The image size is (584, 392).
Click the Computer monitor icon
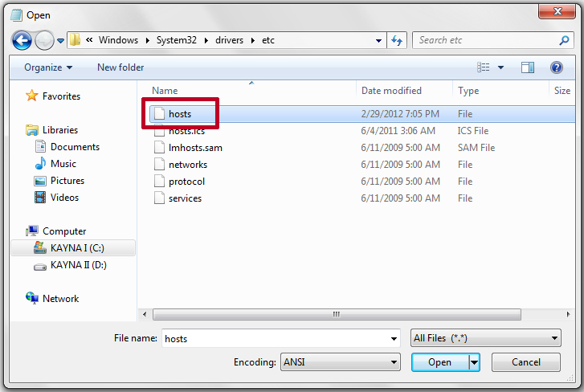click(x=32, y=231)
